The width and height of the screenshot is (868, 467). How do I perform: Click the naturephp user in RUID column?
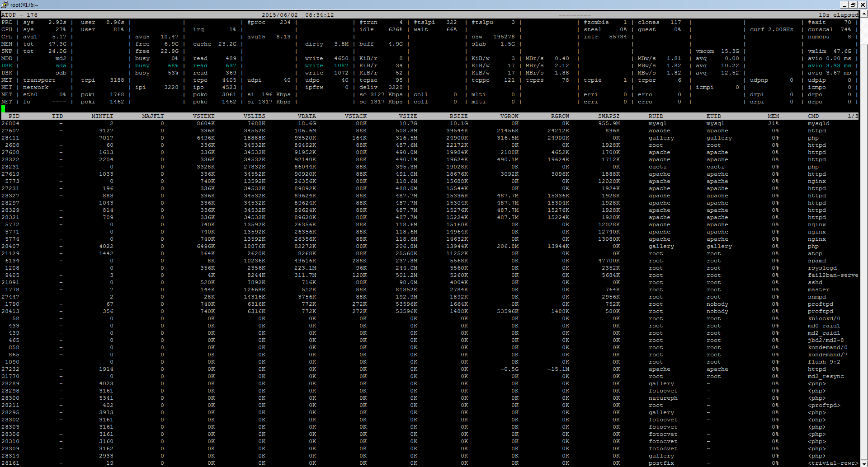663,398
